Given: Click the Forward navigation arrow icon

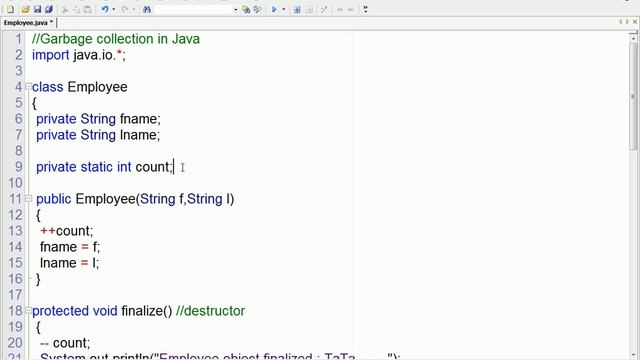Looking at the screenshot, I should pos(351,9).
